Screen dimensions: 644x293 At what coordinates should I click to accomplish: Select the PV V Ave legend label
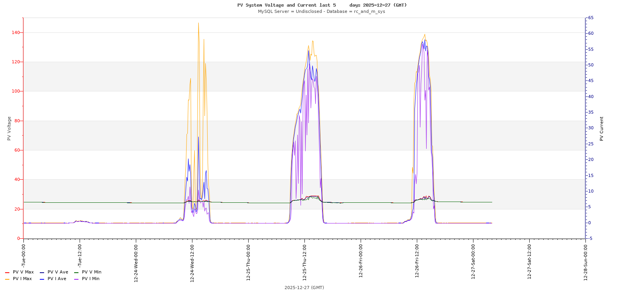coord(57,272)
